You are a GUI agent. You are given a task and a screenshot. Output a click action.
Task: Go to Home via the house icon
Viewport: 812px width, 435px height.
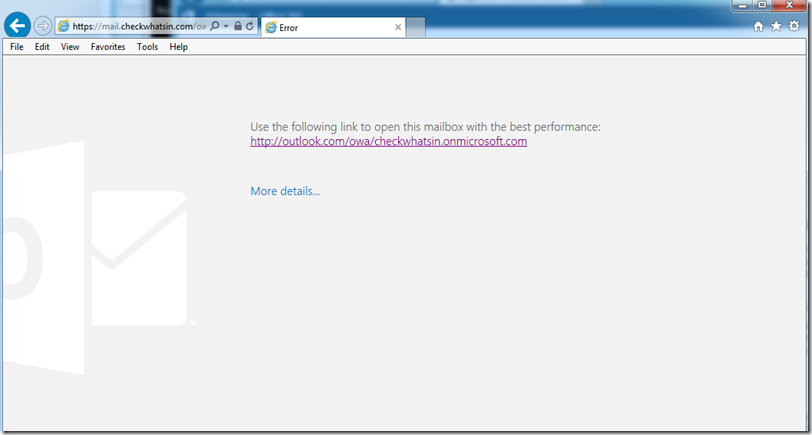click(758, 27)
